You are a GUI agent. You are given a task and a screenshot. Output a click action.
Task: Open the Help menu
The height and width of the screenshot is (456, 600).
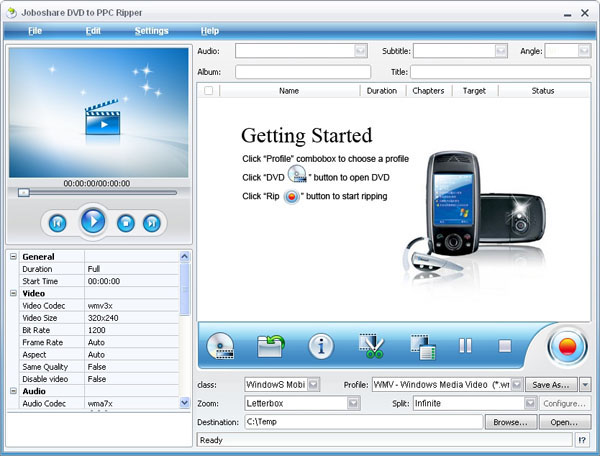pyautogui.click(x=210, y=31)
